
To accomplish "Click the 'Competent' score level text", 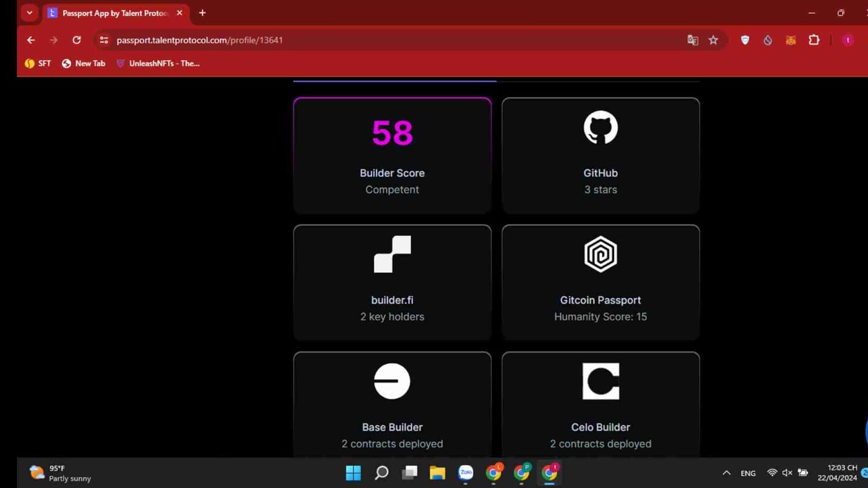I will pos(392,190).
